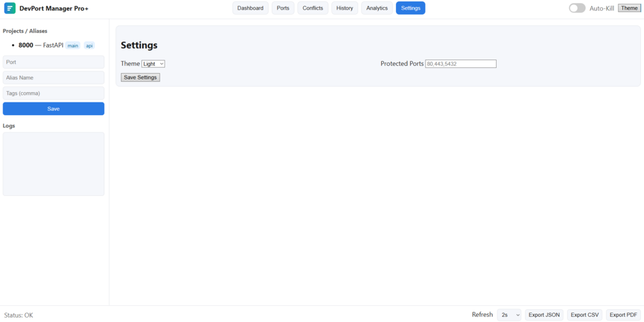Click Export CSV button
The height and width of the screenshot is (322, 644).
pyautogui.click(x=585, y=315)
